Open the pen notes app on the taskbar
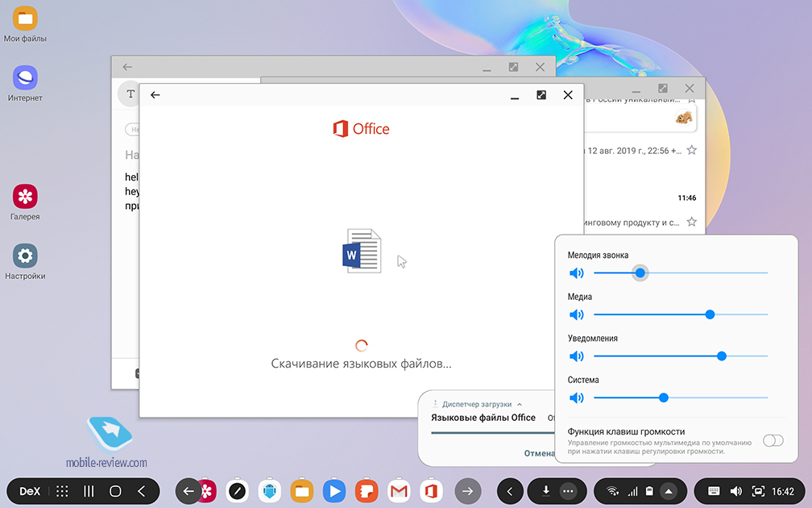This screenshot has height=508, width=812. [x=238, y=491]
